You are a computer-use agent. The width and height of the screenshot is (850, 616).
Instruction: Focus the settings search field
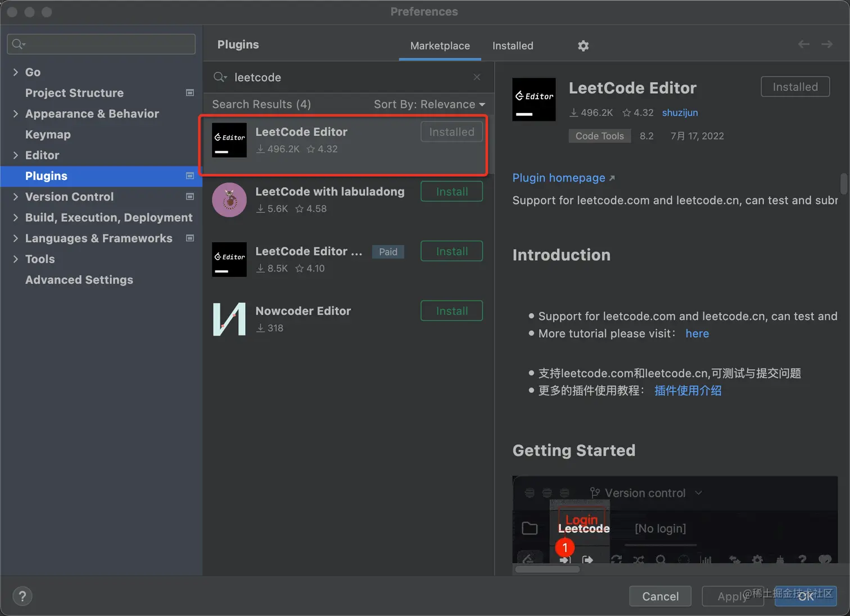click(101, 44)
